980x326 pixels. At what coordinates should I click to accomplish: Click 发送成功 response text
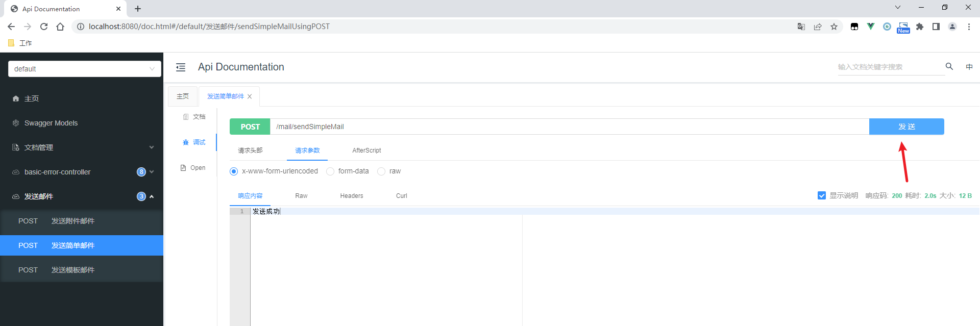click(266, 211)
